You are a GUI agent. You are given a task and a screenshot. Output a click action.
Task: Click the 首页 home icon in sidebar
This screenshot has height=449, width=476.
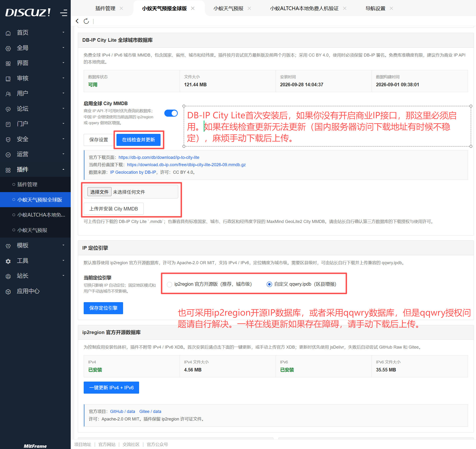tap(8, 33)
